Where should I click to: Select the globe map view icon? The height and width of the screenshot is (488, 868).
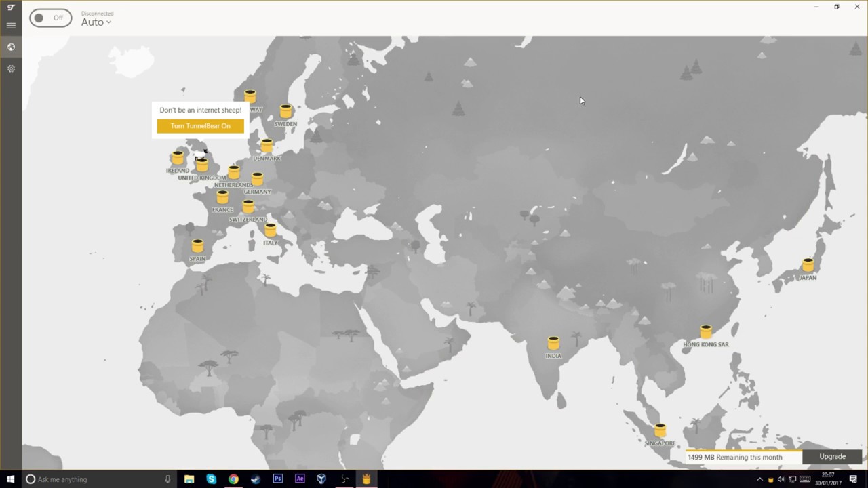coord(11,47)
